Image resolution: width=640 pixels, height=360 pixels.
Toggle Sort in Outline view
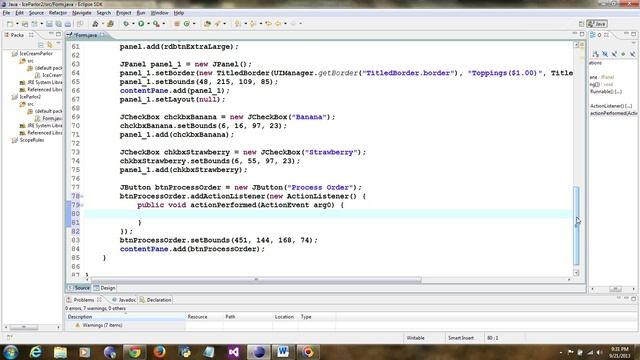pyautogui.click(x=596, y=54)
